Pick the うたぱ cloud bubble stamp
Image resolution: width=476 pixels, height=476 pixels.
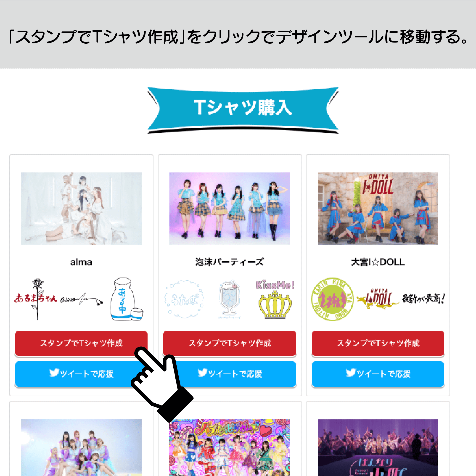(x=184, y=299)
